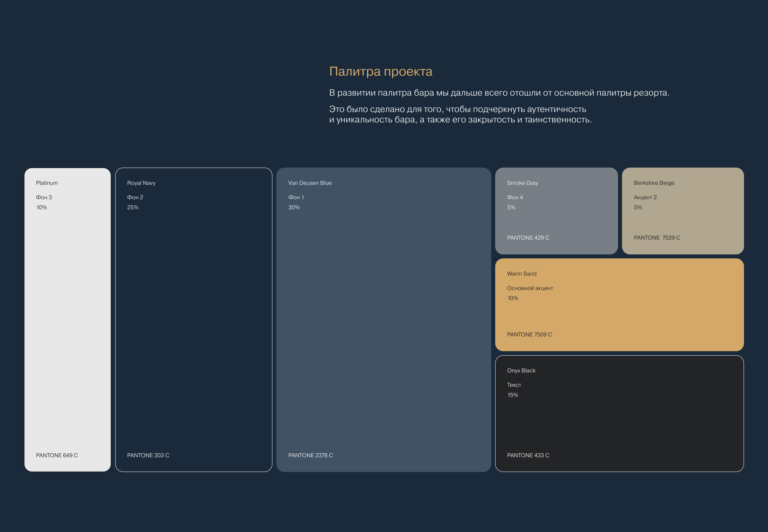This screenshot has height=532, width=768.
Task: Select the Royal Navy color card
Action: tap(194, 319)
